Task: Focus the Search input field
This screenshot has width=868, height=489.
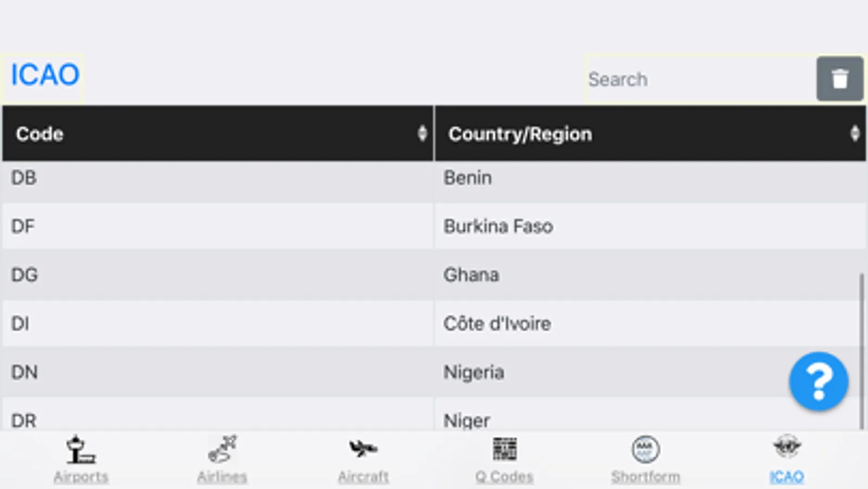Action: pyautogui.click(x=699, y=79)
